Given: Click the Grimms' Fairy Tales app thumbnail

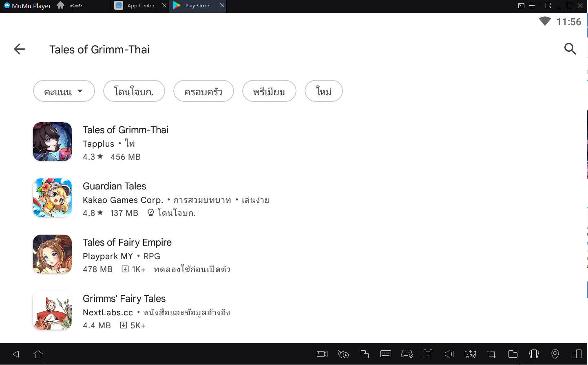Looking at the screenshot, I should pyautogui.click(x=53, y=310).
